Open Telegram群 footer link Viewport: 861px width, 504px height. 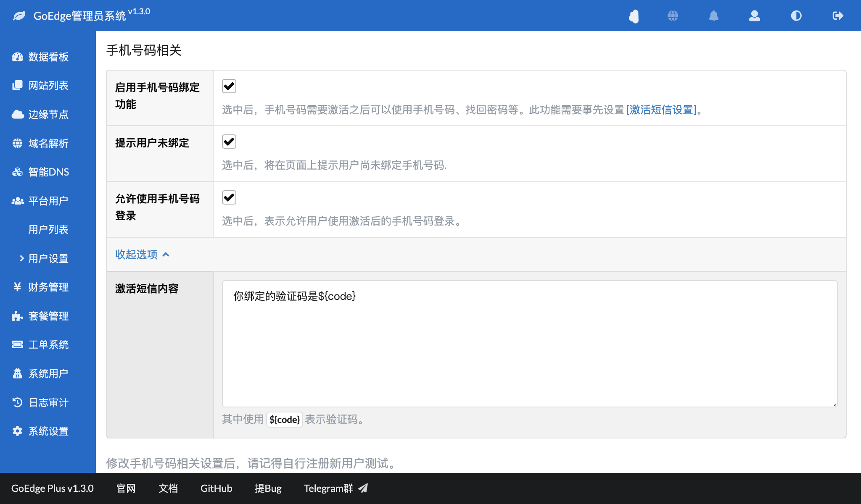[335, 488]
